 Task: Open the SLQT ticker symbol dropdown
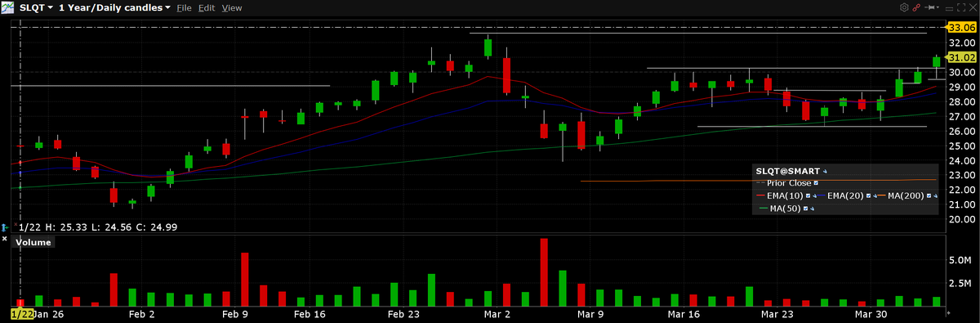pyautogui.click(x=36, y=7)
